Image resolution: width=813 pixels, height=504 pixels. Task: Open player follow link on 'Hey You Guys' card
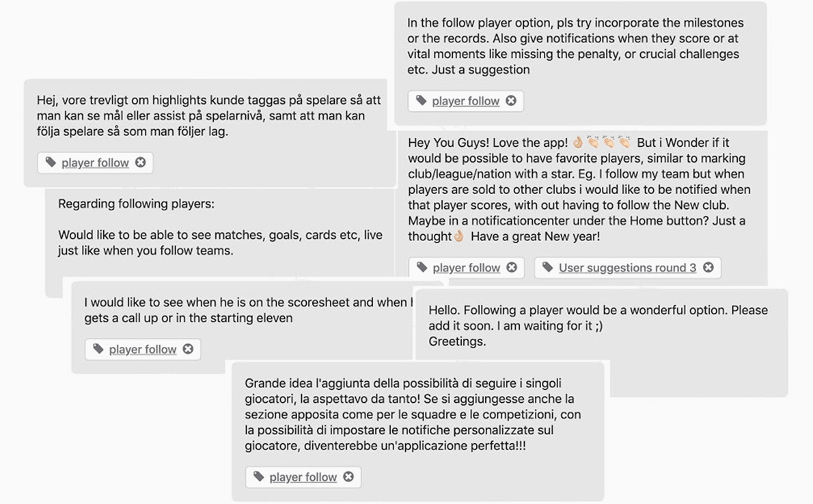tap(466, 268)
